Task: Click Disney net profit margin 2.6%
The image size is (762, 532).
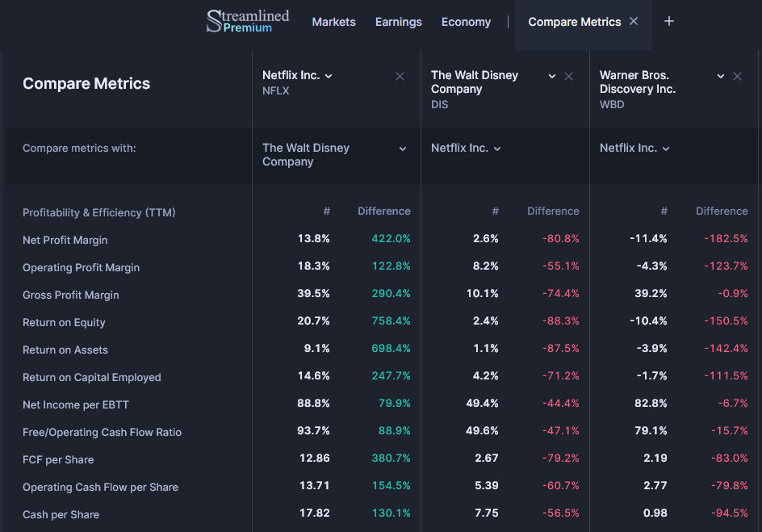Action: [485, 238]
